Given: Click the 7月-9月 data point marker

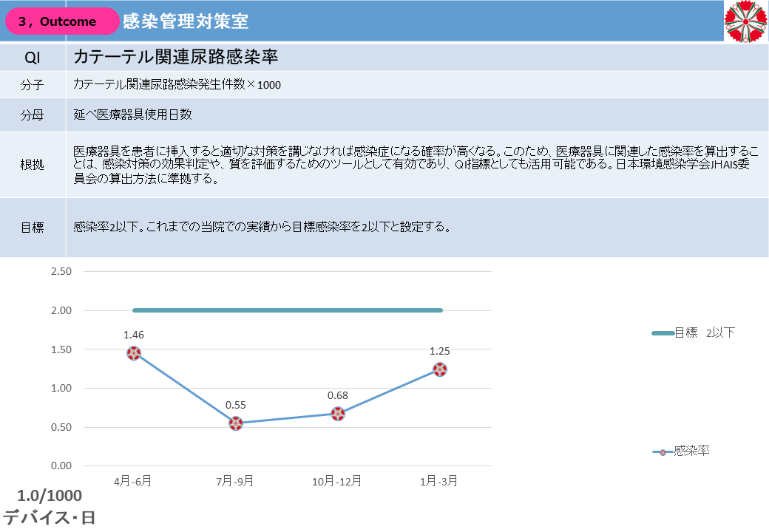Looking at the screenshot, I should 236,423.
